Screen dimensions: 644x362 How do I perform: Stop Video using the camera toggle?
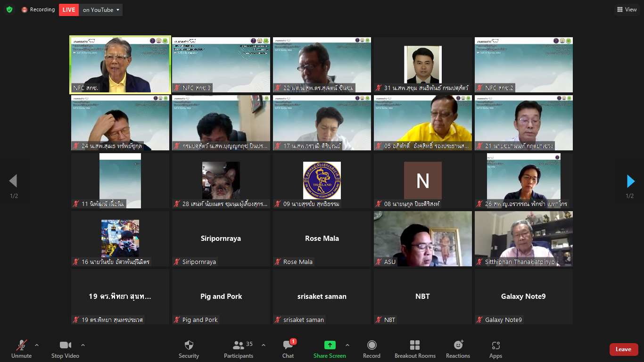click(x=65, y=349)
